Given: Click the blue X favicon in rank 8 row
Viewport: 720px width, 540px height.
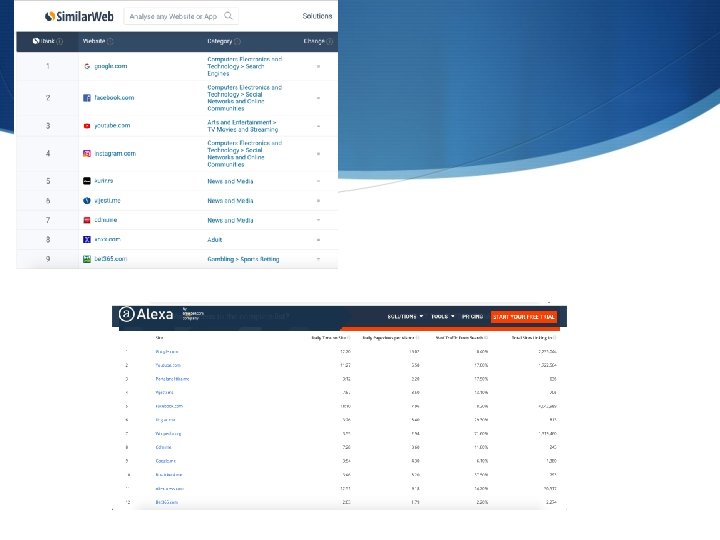Looking at the screenshot, I should (x=87, y=239).
